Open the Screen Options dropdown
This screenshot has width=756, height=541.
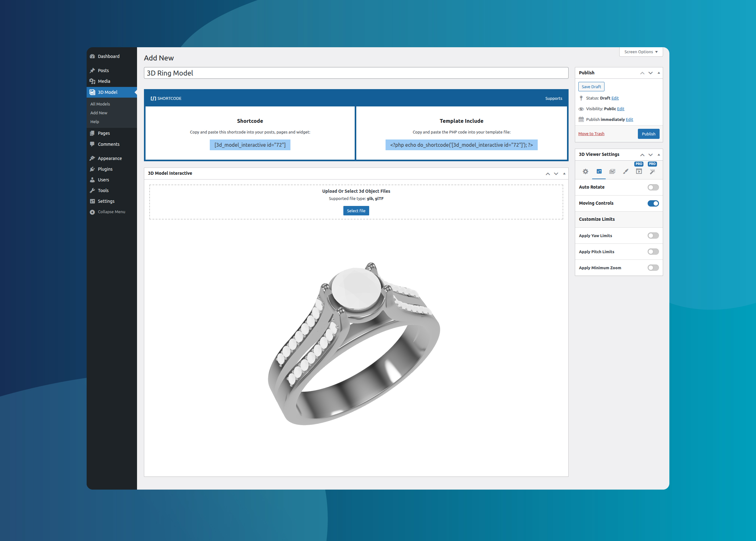coord(640,52)
